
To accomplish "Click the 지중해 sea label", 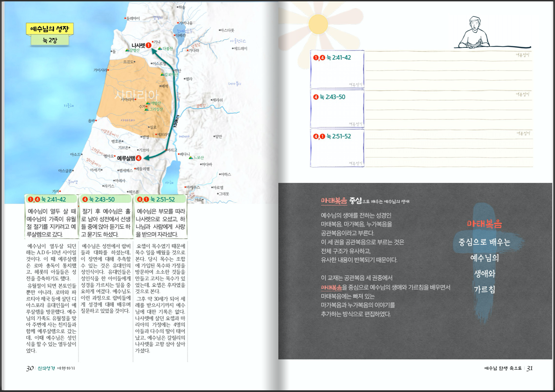I will pos(69,106).
